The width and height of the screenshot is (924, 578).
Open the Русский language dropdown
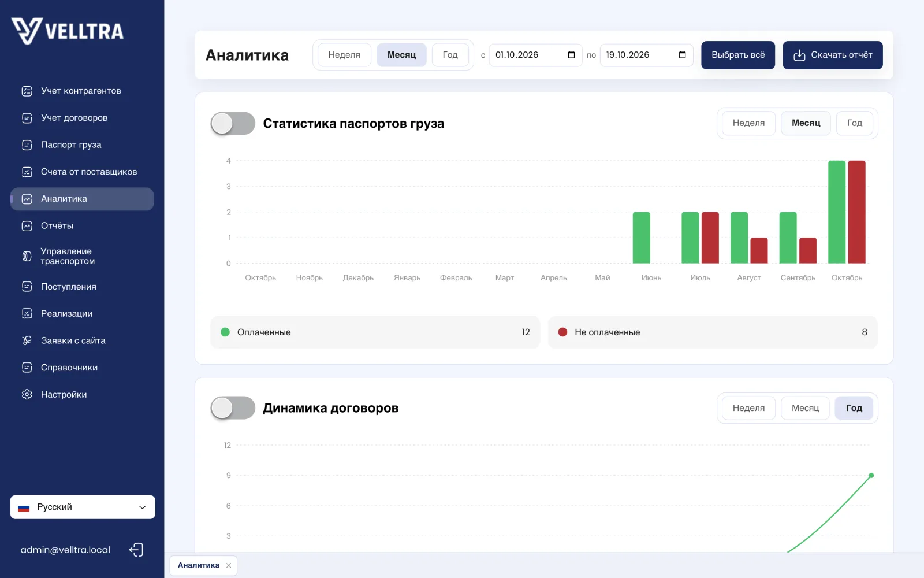click(83, 507)
